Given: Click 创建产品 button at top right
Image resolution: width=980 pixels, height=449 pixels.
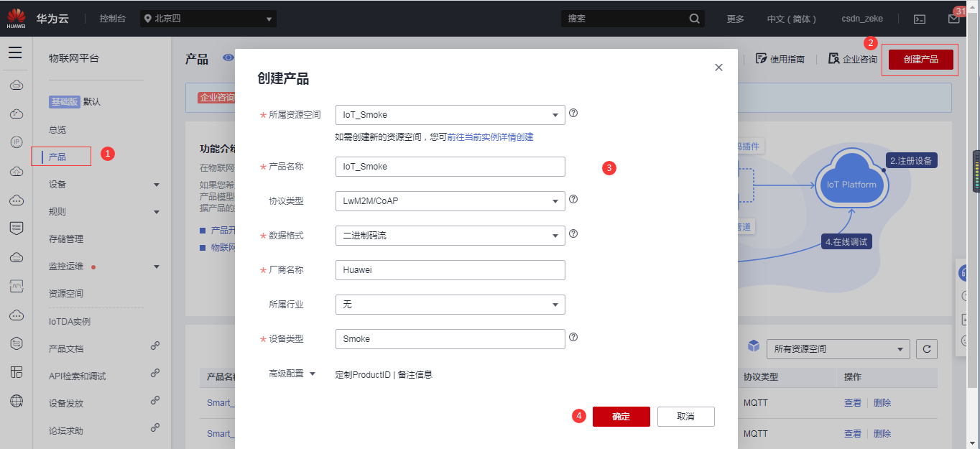Looking at the screenshot, I should [921, 59].
